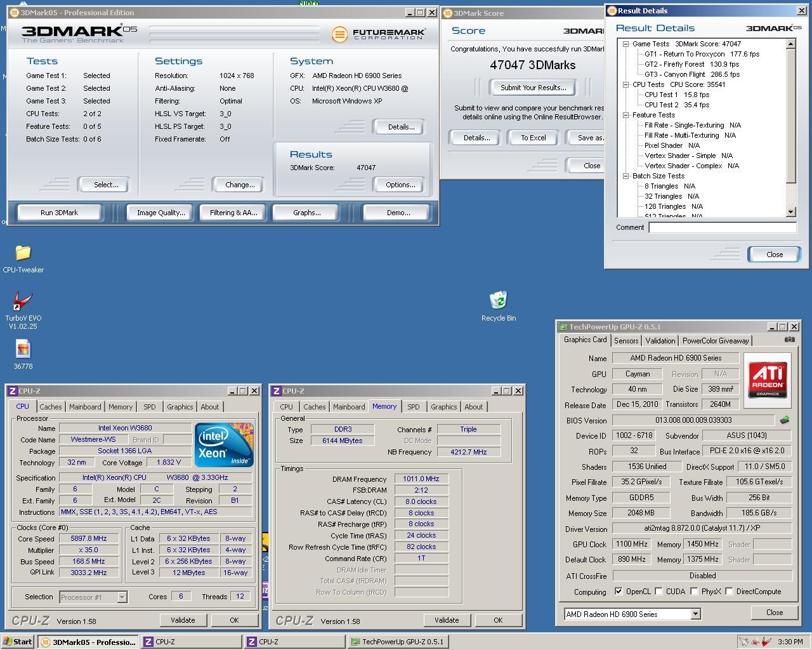Switch to 3DMark05 taskbar item
This screenshot has height=650, width=812.
[x=88, y=642]
